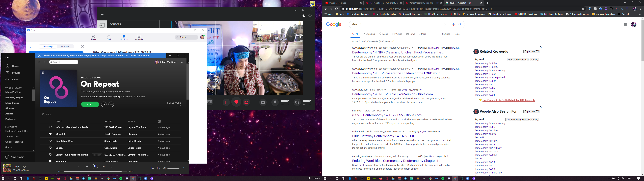Skip to next track in Spotify
644x181 pixels.
(x=103, y=166)
